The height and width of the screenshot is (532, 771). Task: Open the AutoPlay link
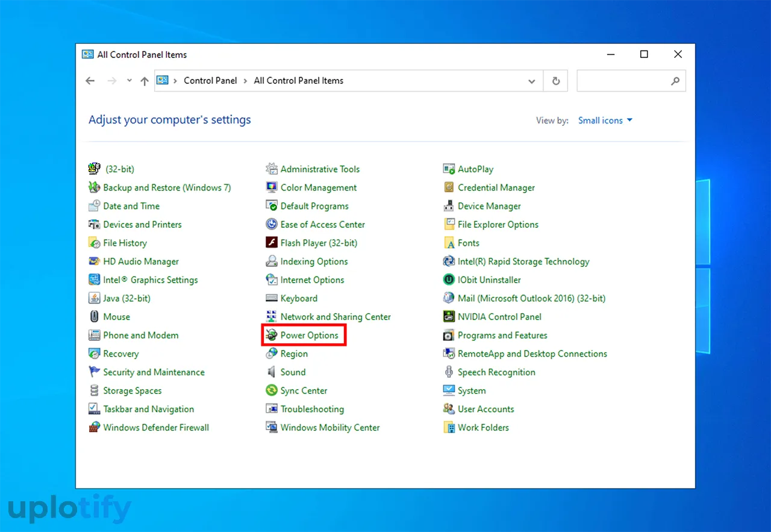(475, 169)
